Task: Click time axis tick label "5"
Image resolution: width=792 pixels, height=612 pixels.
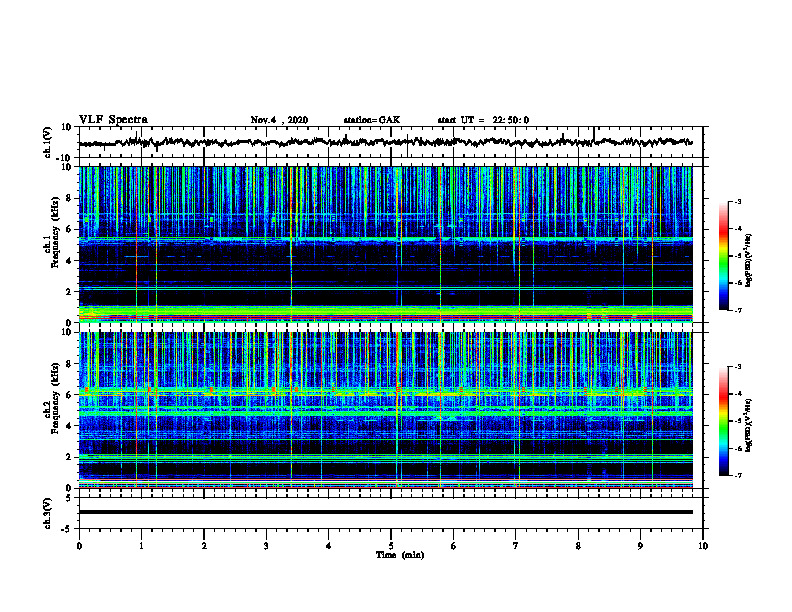Action: click(391, 546)
